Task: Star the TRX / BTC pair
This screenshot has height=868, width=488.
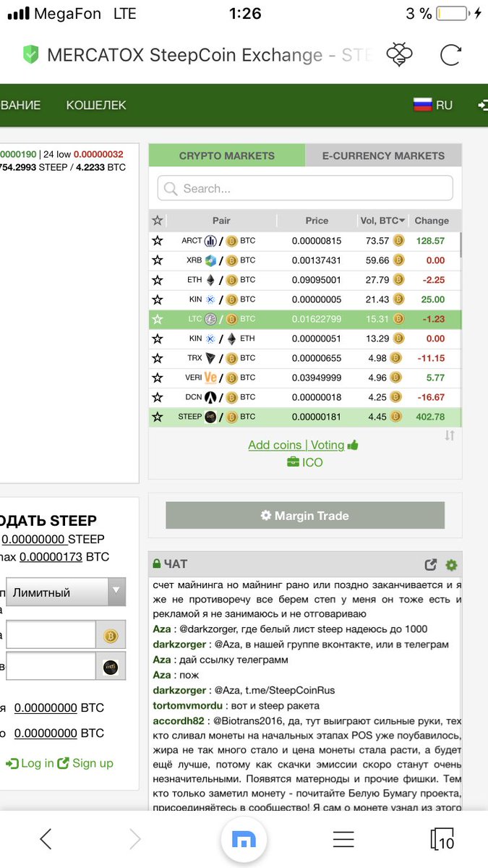Action: click(x=158, y=358)
